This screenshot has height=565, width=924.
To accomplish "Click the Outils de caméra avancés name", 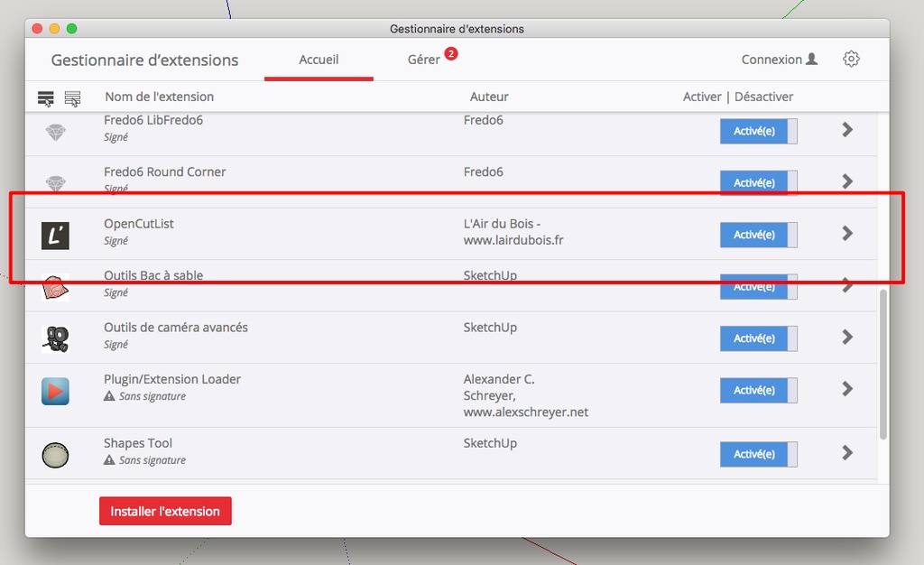I will (x=176, y=328).
